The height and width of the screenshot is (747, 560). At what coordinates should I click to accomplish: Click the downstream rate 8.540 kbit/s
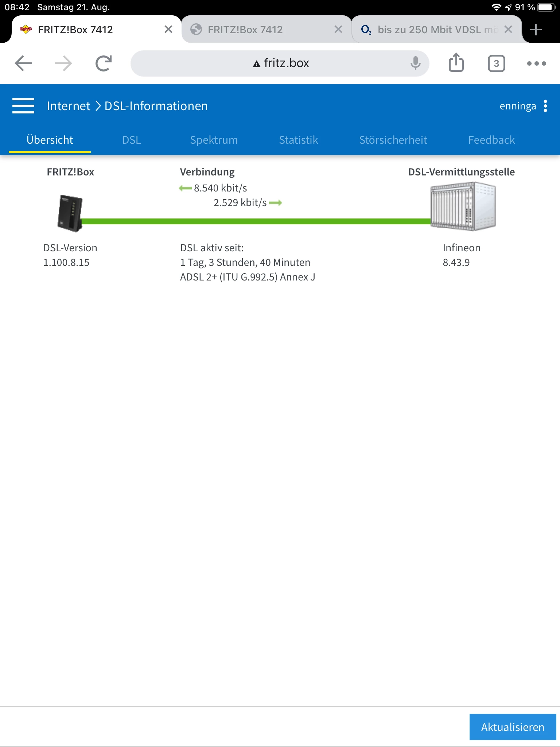220,188
